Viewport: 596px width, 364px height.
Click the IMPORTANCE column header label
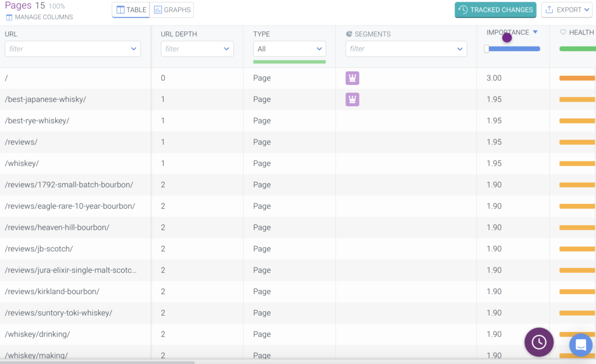pos(508,32)
